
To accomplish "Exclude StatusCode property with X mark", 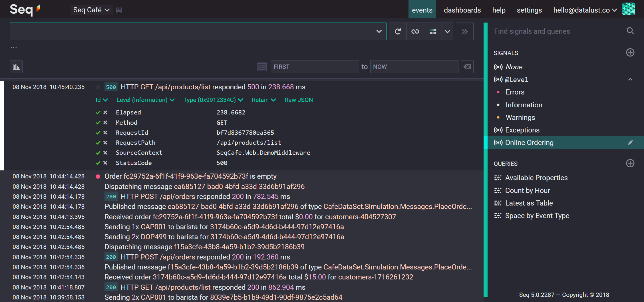I will pyautogui.click(x=105, y=163).
